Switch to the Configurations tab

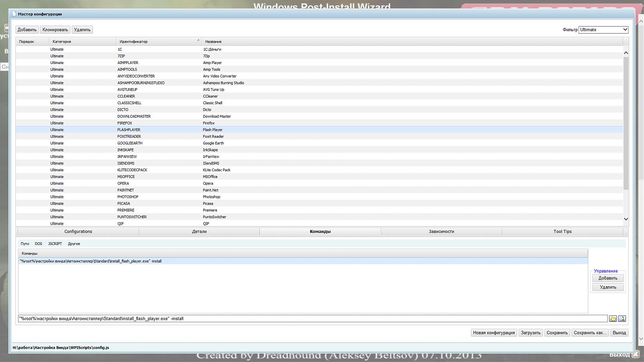click(x=78, y=232)
